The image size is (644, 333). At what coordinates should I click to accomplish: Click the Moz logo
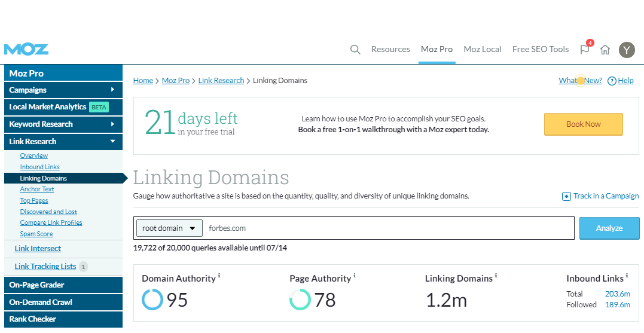26,49
